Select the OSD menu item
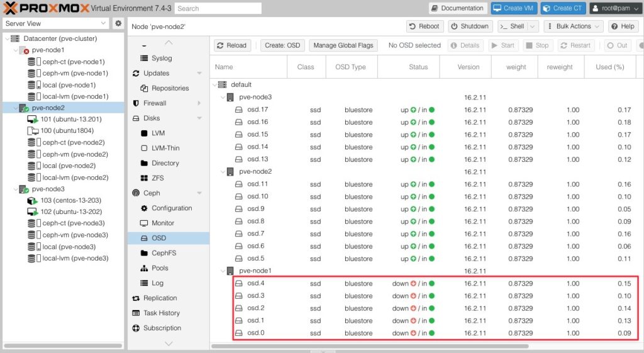644x353 pixels. 169,238
